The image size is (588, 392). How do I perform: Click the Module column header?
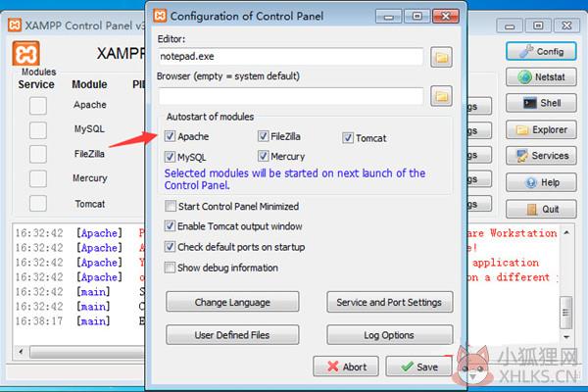pyautogui.click(x=89, y=84)
